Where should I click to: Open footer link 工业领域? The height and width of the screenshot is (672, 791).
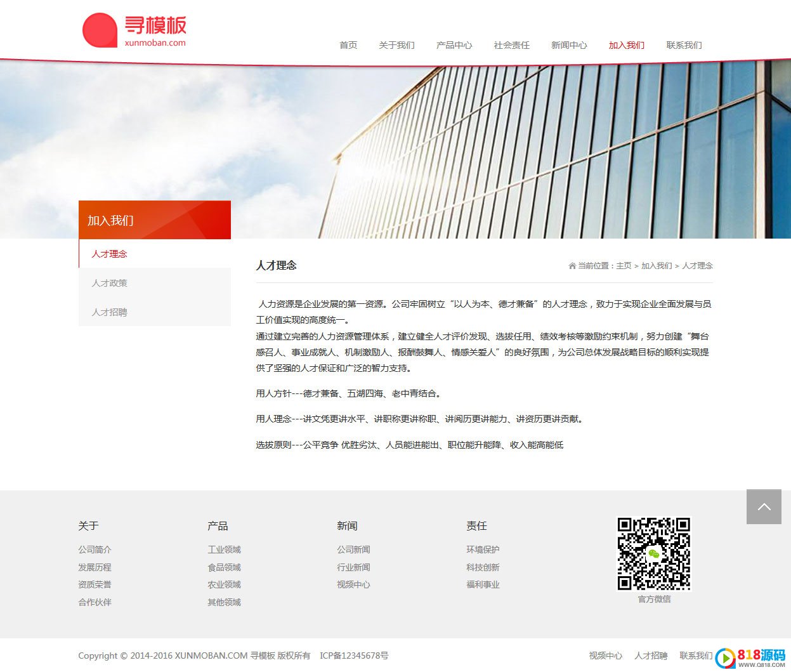224,550
